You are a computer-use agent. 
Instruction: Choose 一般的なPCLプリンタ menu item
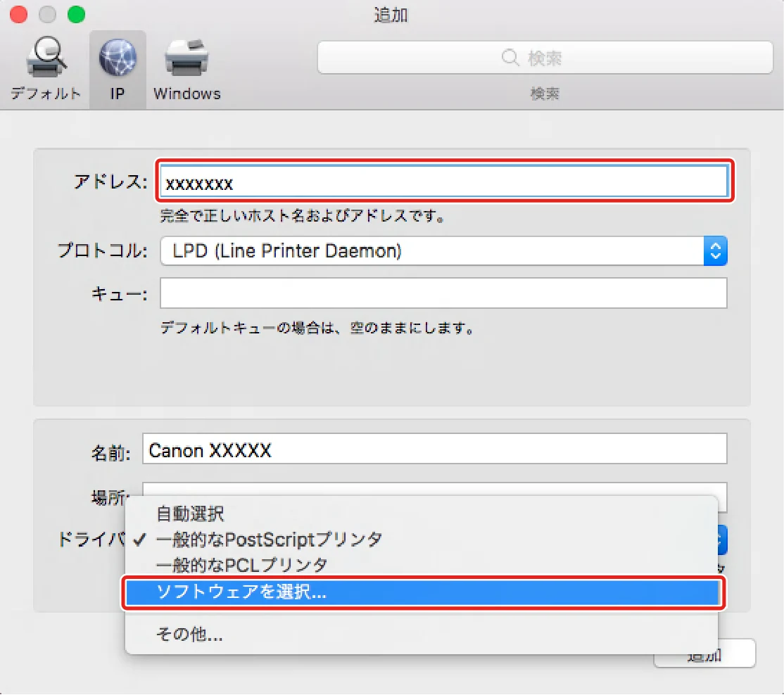[422, 565]
